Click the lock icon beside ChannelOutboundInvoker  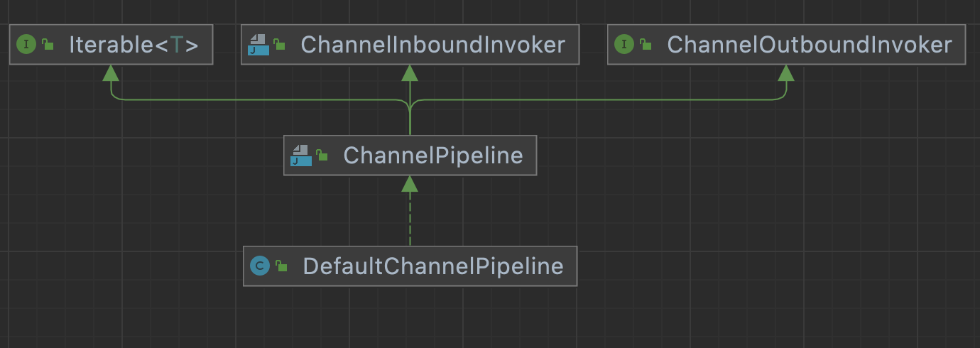pyautogui.click(x=646, y=45)
